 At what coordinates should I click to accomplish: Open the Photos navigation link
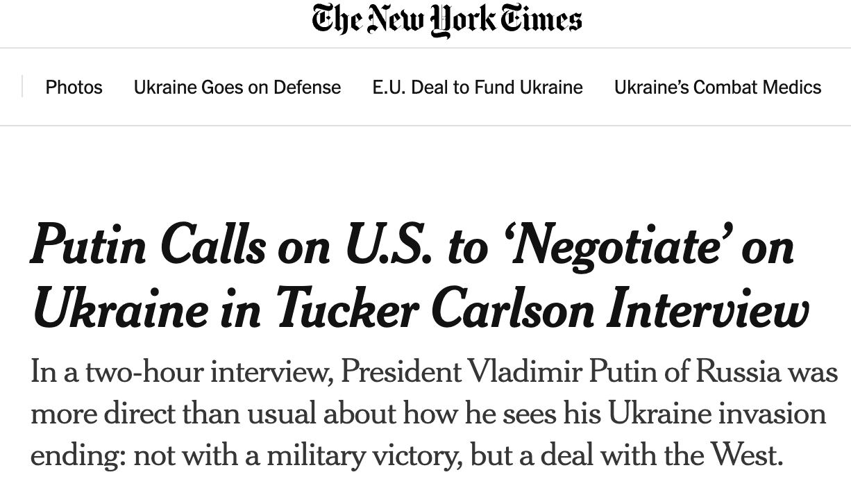(74, 87)
